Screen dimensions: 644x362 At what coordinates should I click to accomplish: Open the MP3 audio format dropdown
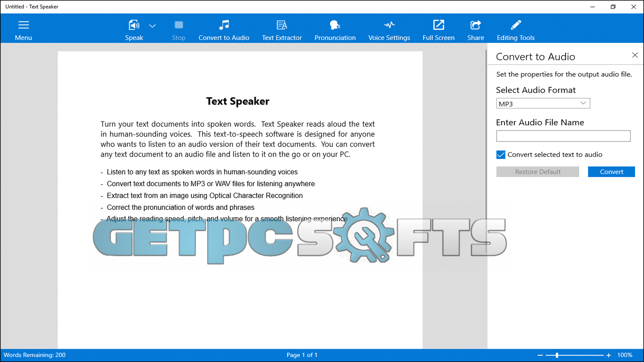point(543,103)
